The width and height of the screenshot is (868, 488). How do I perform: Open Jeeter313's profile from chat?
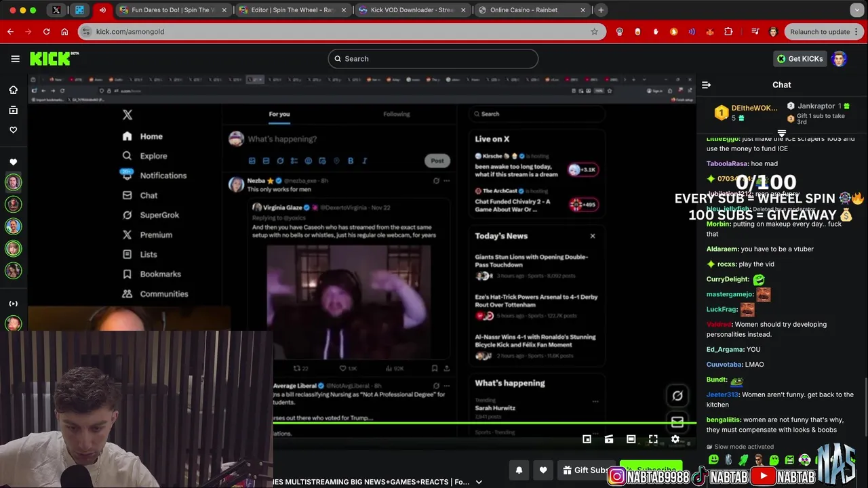click(x=722, y=394)
